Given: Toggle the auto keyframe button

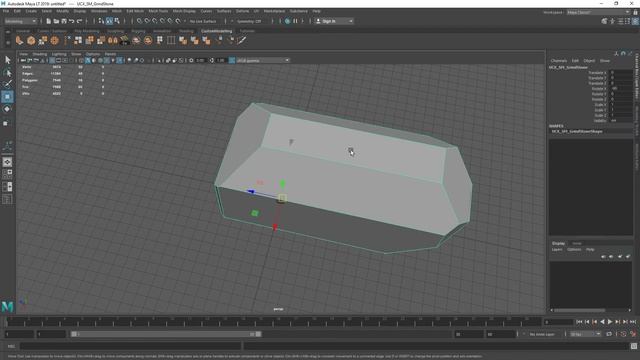Looking at the screenshot, I should point(624,334).
